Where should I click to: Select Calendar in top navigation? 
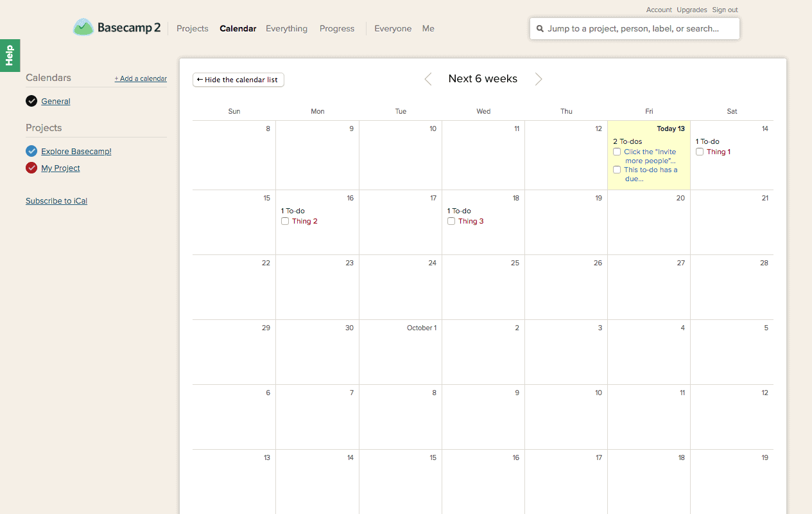238,28
